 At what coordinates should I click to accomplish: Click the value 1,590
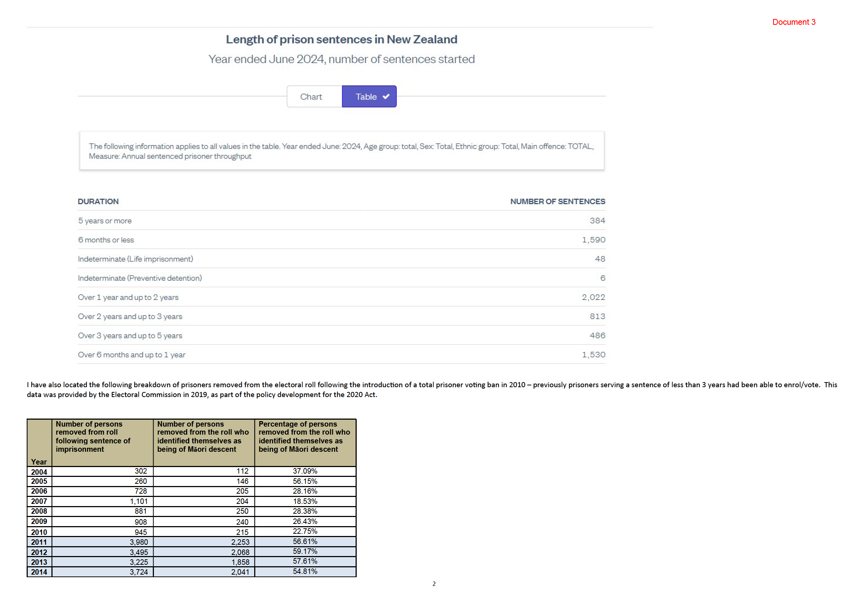(x=593, y=240)
